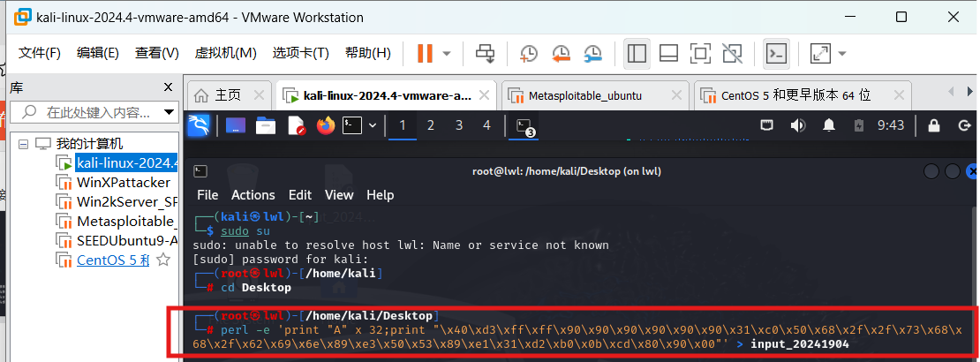Screen dimensions: 980x362
Task: Click the stretch guest display icon
Action: point(819,53)
